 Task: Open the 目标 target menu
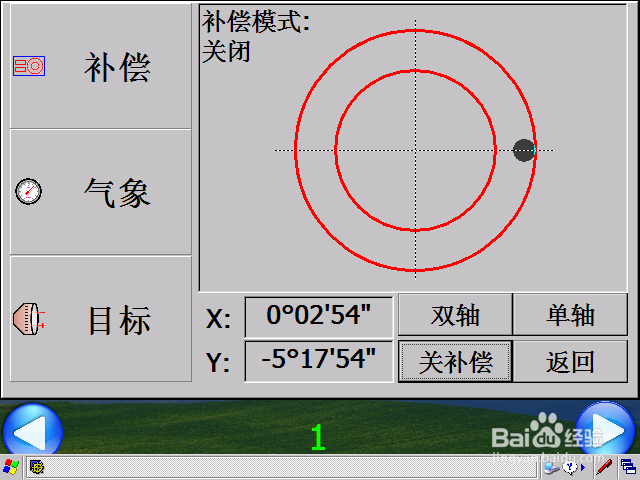pos(100,319)
